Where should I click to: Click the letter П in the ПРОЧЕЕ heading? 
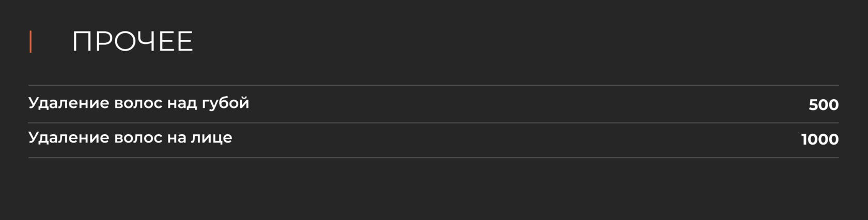point(82,41)
